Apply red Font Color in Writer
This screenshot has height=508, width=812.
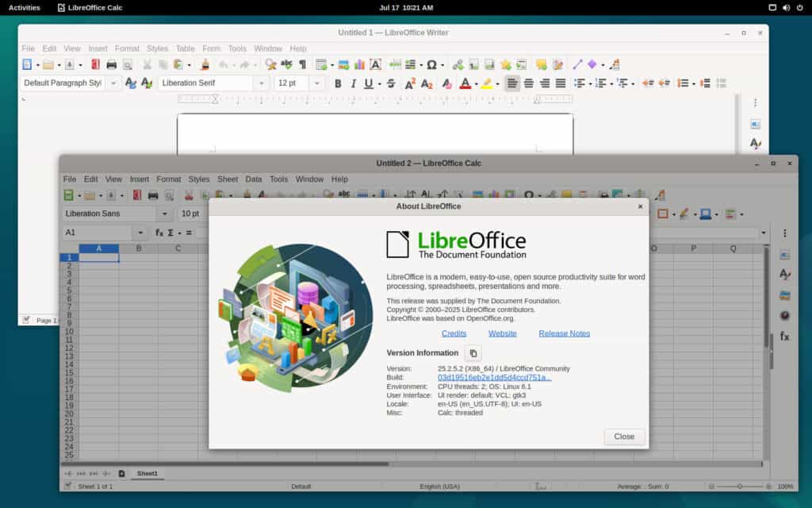[x=465, y=83]
